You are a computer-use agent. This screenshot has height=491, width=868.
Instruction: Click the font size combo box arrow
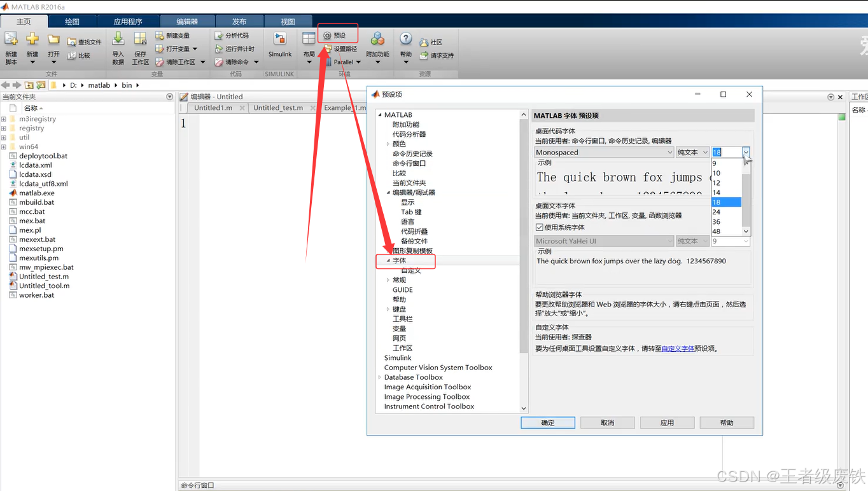[746, 152]
